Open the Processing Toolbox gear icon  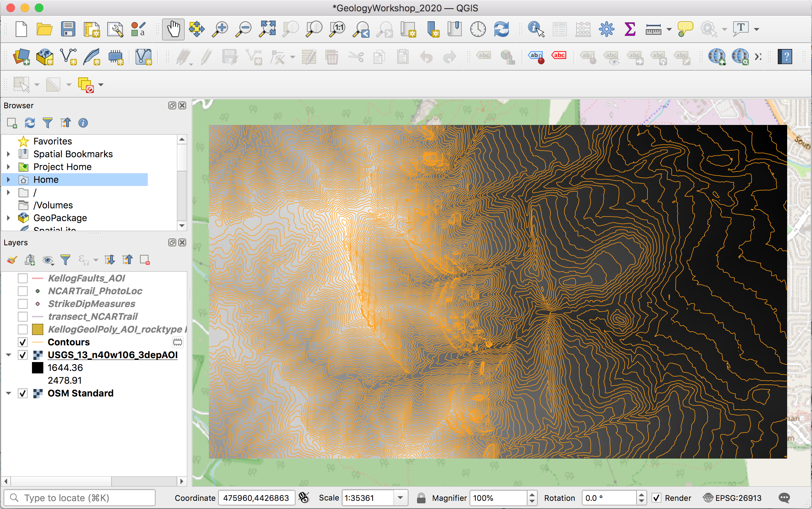[606, 29]
